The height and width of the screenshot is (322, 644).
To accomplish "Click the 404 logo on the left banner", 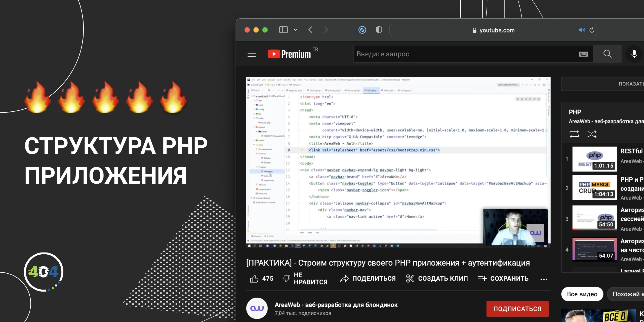I will click(x=44, y=272).
